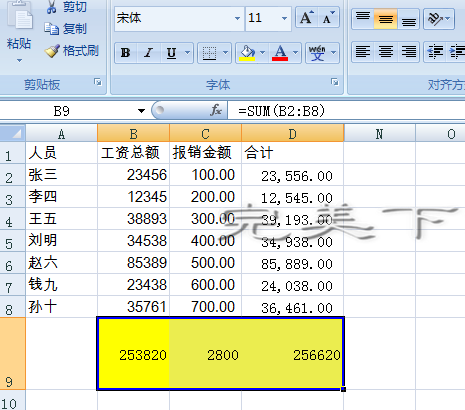Apply the red font color
The image size is (465, 410).
(280, 53)
